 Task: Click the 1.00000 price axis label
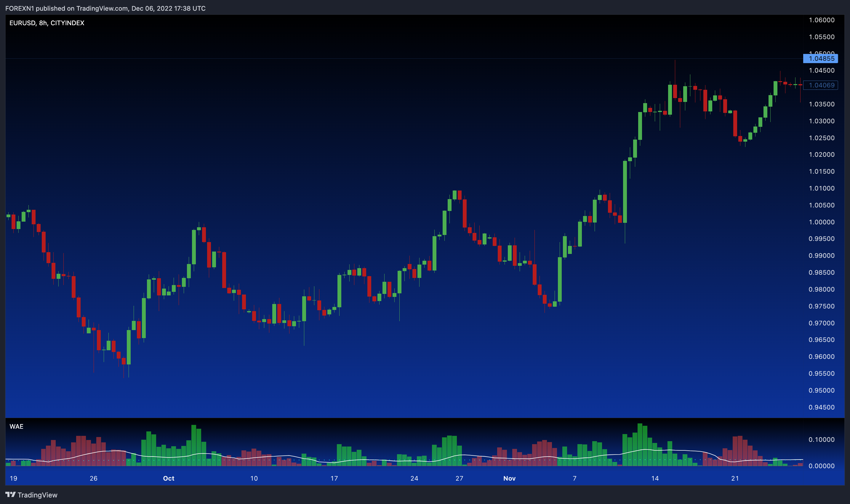point(822,222)
